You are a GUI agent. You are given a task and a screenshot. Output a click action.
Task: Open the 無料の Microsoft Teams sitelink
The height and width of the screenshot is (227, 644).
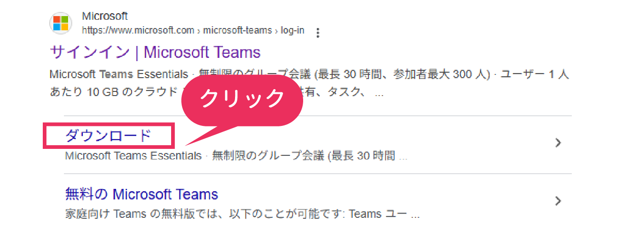(142, 194)
